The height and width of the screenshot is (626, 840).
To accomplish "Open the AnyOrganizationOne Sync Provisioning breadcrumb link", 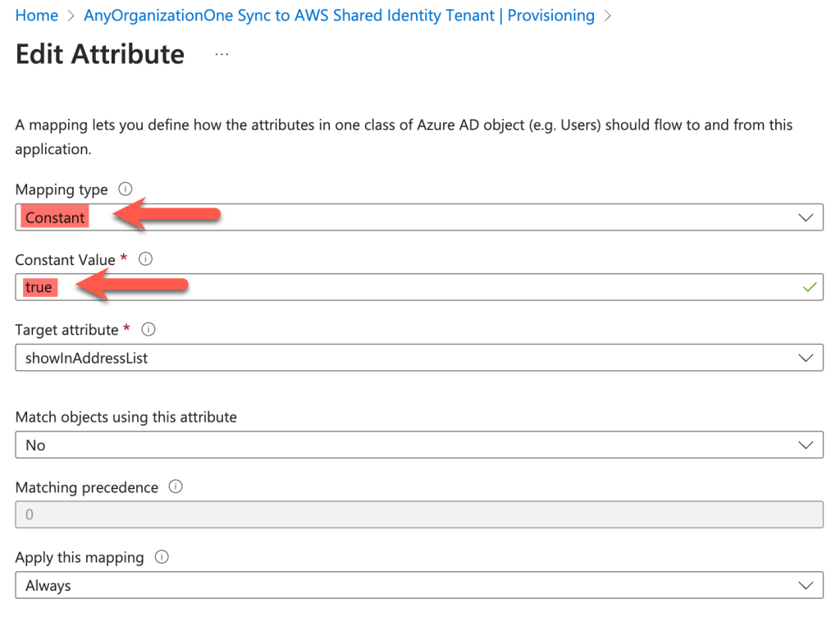I will coord(338,15).
